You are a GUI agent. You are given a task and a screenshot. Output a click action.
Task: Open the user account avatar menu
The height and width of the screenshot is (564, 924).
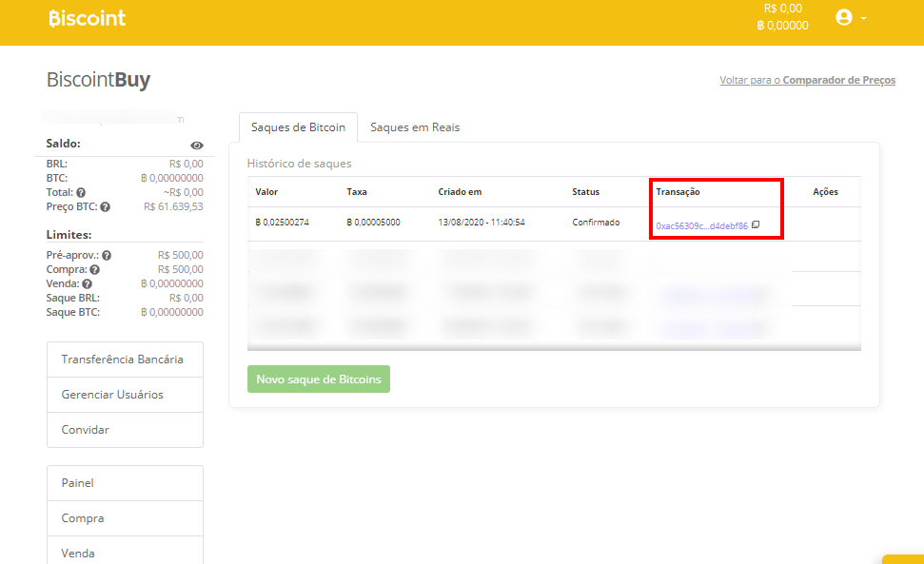844,18
